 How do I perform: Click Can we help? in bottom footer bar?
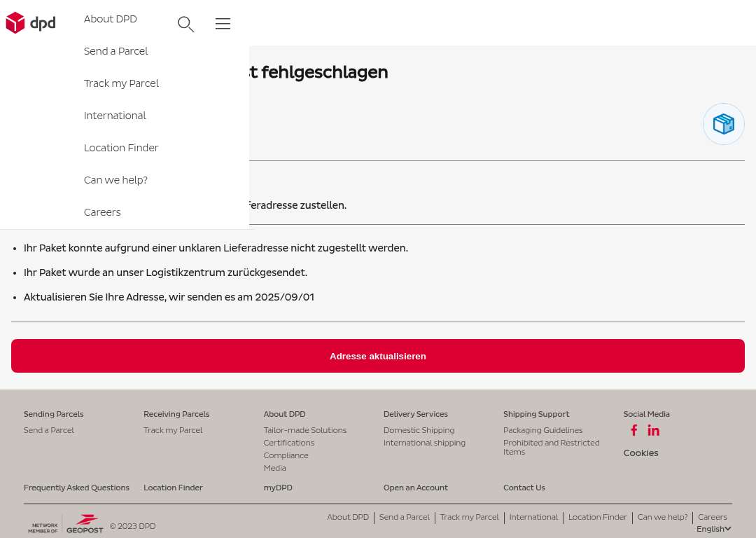click(x=662, y=517)
